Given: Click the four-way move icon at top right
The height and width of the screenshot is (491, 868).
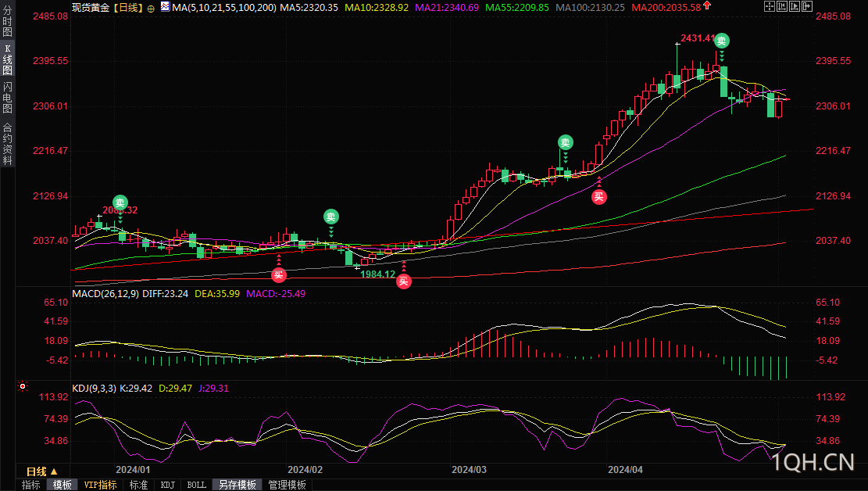Looking at the screenshot, I should 770,7.
